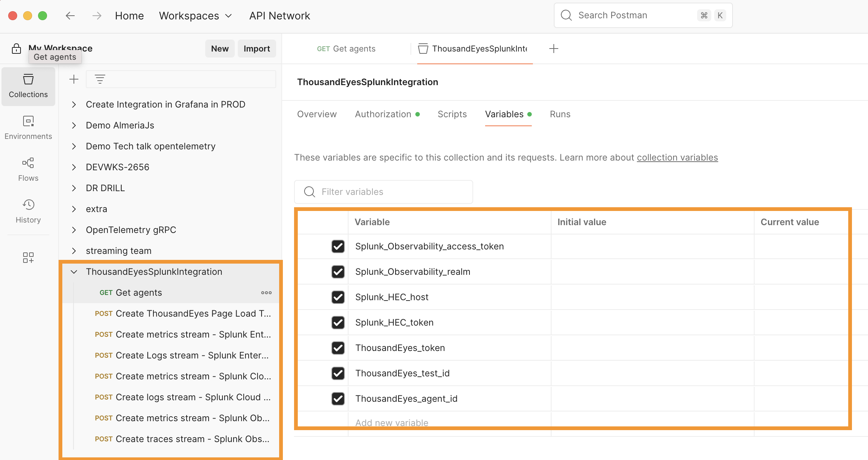This screenshot has height=460, width=868.
Task: Select the Variables tab
Action: (x=508, y=114)
